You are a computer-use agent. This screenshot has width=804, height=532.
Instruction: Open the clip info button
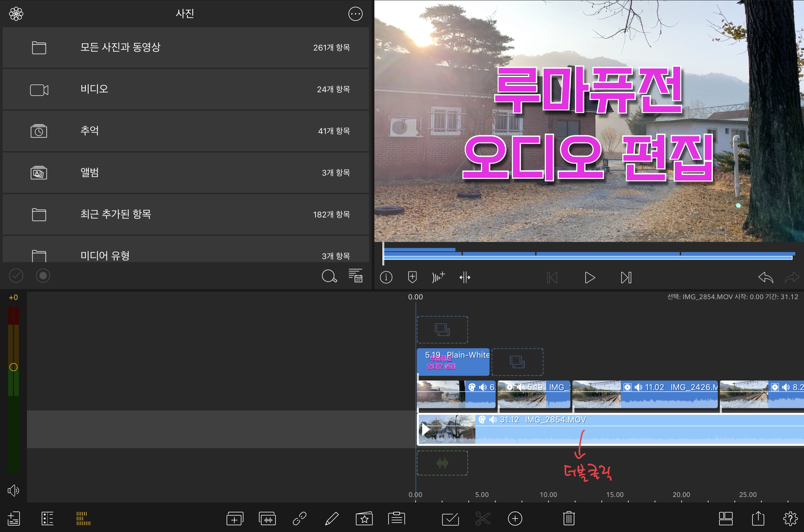click(386, 277)
